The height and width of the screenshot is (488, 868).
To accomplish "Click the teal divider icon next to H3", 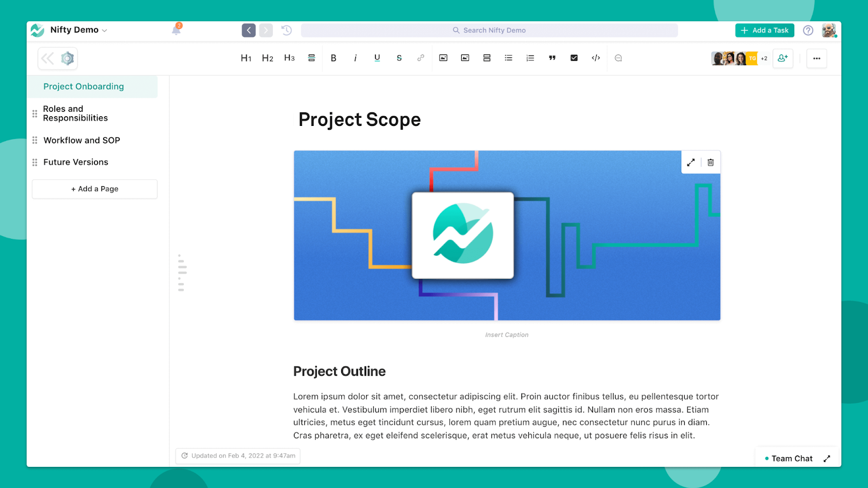I will click(311, 58).
